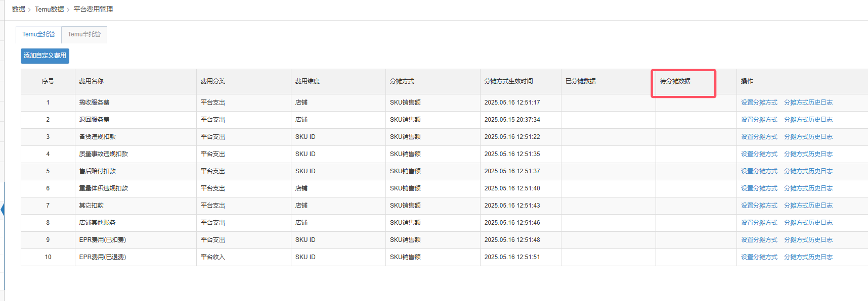868x301 pixels.
Task: View 分摊方式历史日志 for 其它扣款
Action: [x=808, y=206]
